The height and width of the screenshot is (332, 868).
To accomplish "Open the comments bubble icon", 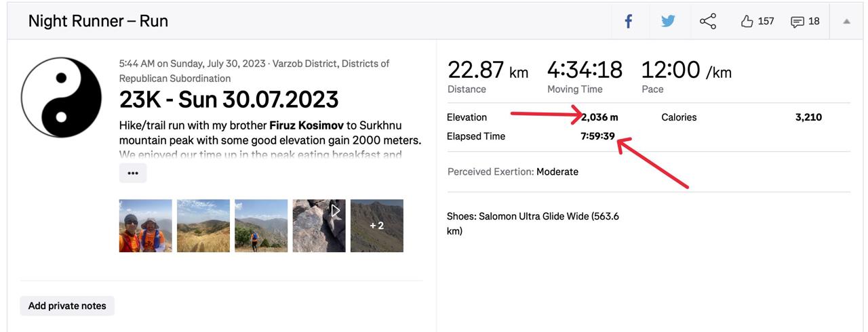I will click(x=797, y=22).
